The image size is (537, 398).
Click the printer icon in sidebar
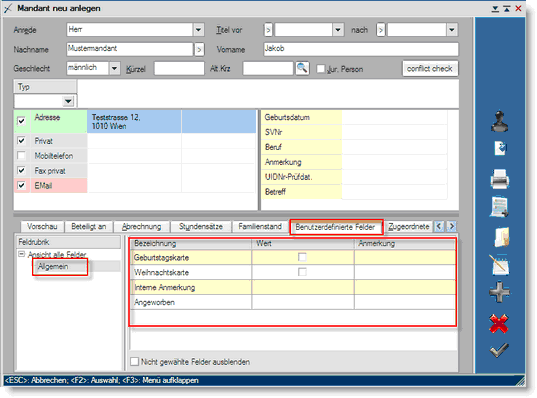point(499,179)
